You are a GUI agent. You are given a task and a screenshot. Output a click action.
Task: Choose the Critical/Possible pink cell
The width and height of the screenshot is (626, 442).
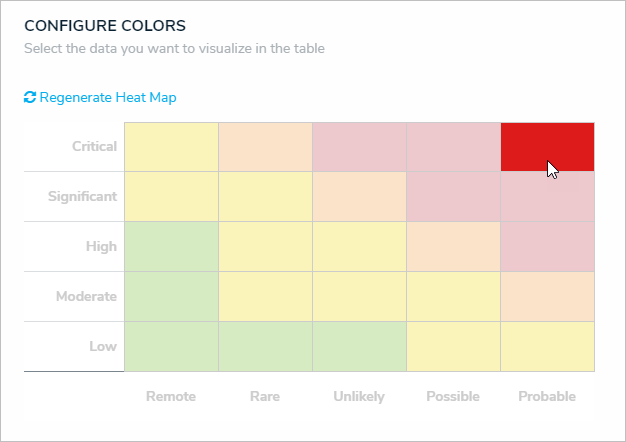pos(453,146)
